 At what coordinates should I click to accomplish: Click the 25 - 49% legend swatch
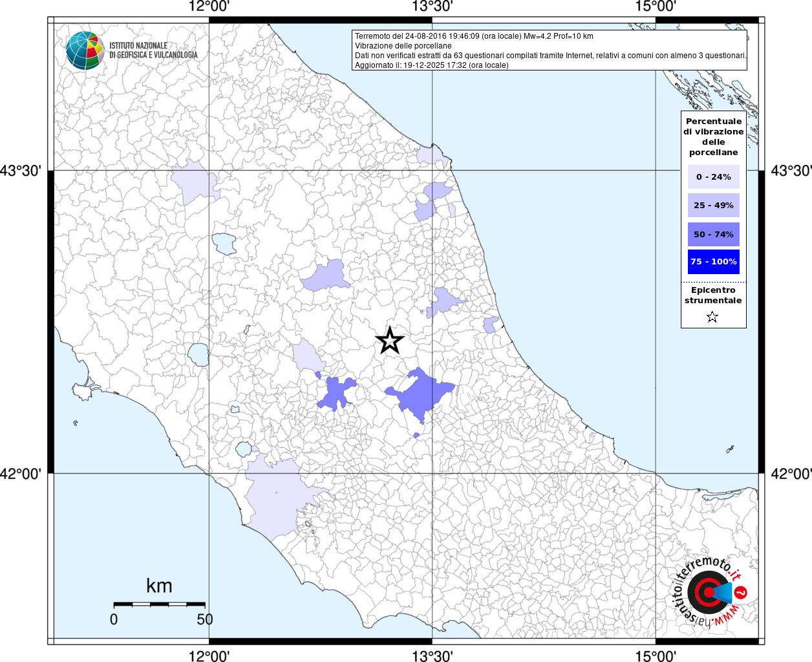pyautogui.click(x=713, y=206)
